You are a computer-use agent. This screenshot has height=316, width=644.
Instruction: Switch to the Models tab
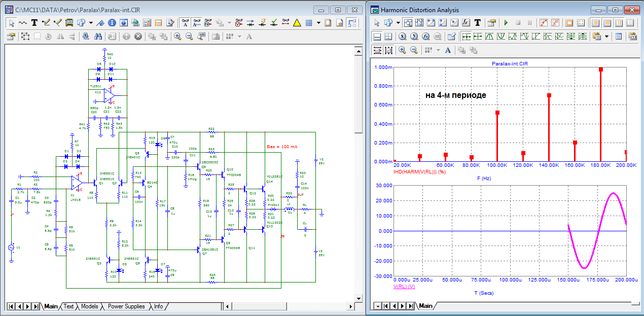click(89, 306)
